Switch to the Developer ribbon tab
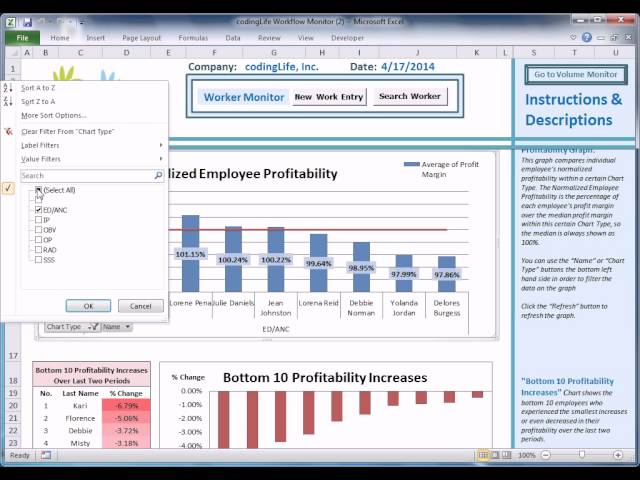 [x=347, y=38]
